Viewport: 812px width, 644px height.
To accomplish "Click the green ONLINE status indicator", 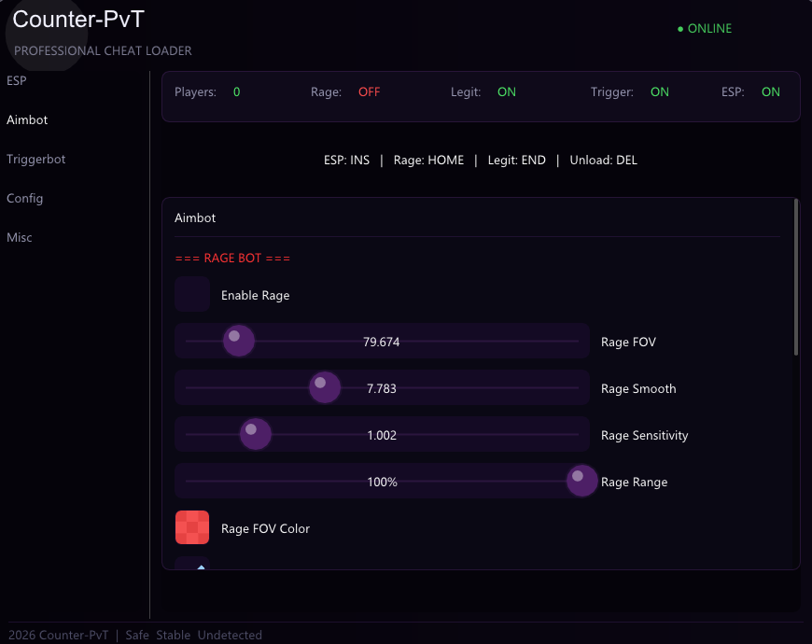I will 705,29.
